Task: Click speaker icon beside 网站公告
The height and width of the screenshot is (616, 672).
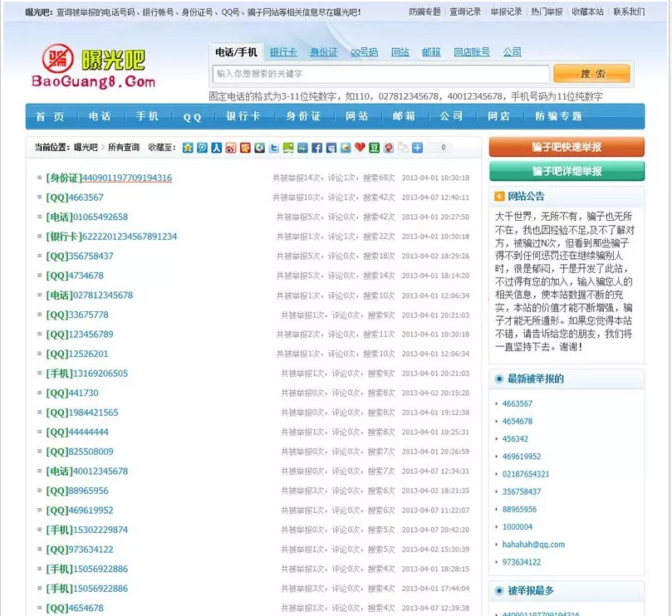Action: coord(499,196)
